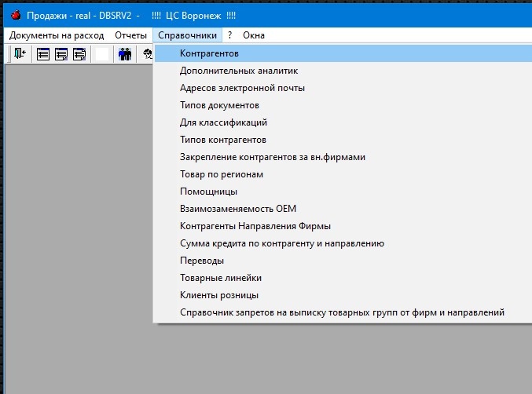Collapse the Справочники menu
The height and width of the screenshot is (394, 532).
click(187, 35)
